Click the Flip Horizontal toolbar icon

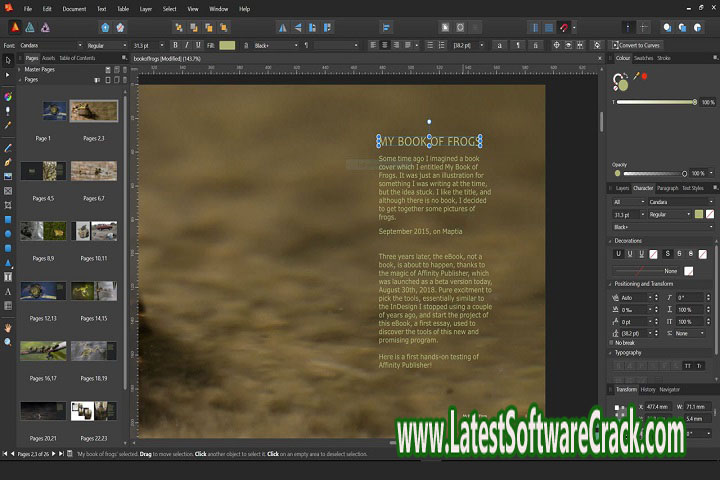(x=282, y=28)
